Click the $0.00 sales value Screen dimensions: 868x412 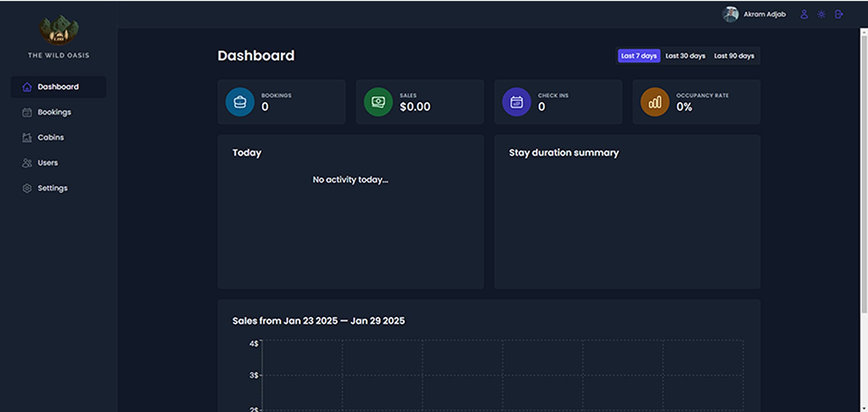click(415, 107)
